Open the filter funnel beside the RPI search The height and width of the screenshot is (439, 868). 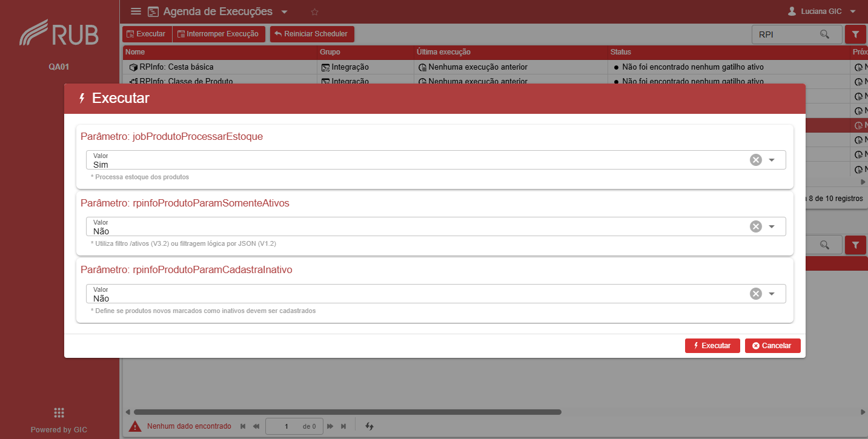(x=855, y=35)
